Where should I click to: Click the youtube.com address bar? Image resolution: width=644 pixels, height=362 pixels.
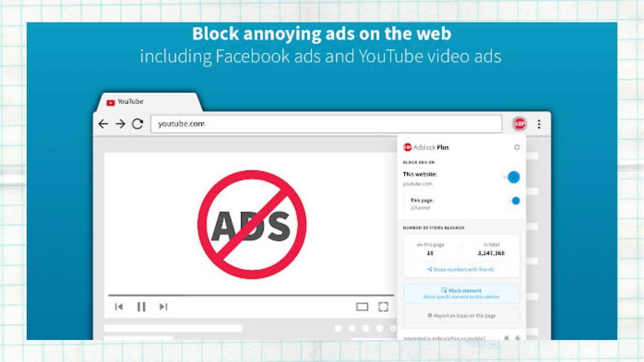click(326, 124)
